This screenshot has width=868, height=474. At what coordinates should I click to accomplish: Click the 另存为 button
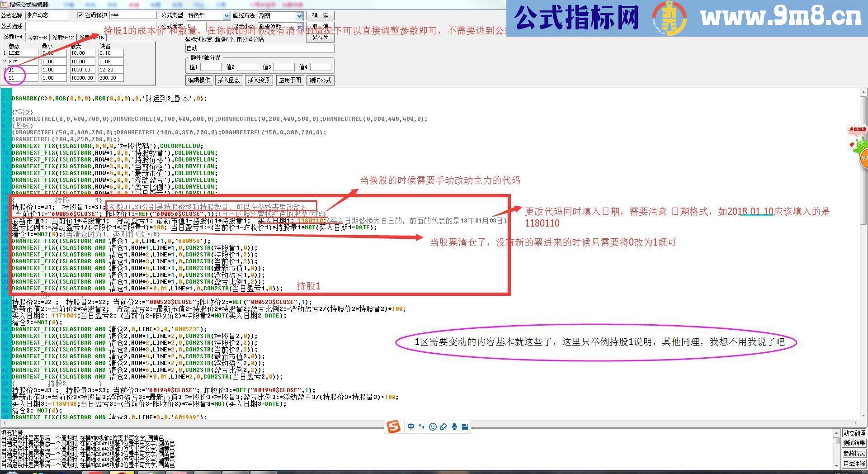[321, 38]
